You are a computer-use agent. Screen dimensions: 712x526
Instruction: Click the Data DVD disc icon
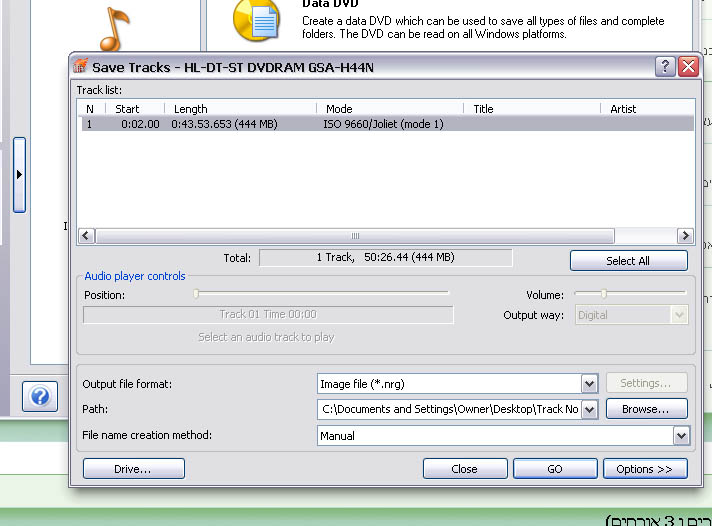(256, 20)
